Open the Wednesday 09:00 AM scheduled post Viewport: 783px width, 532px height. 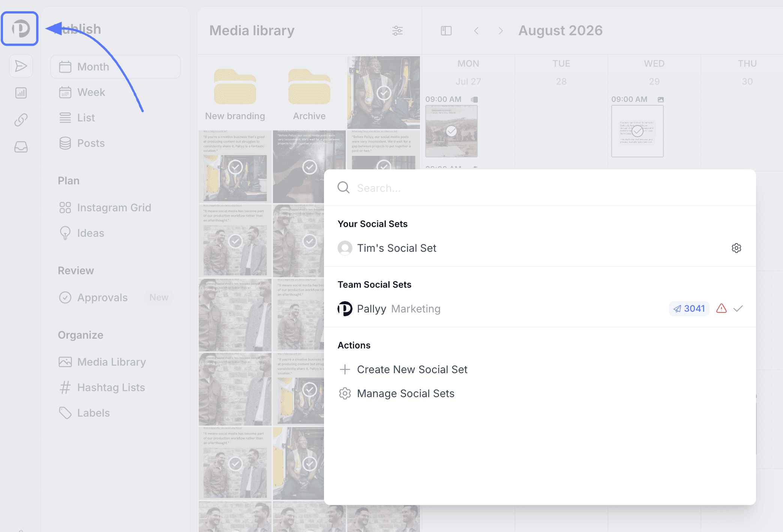pos(637,131)
